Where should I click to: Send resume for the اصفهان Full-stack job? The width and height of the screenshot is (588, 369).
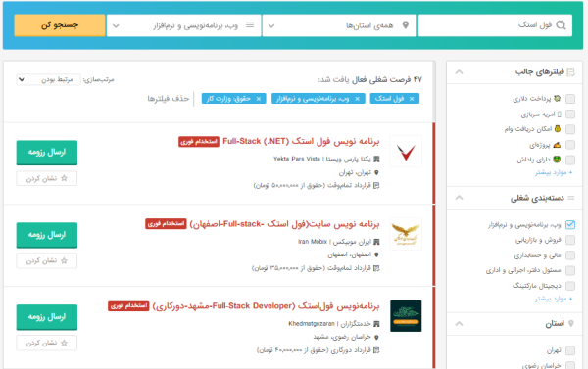[47, 235]
